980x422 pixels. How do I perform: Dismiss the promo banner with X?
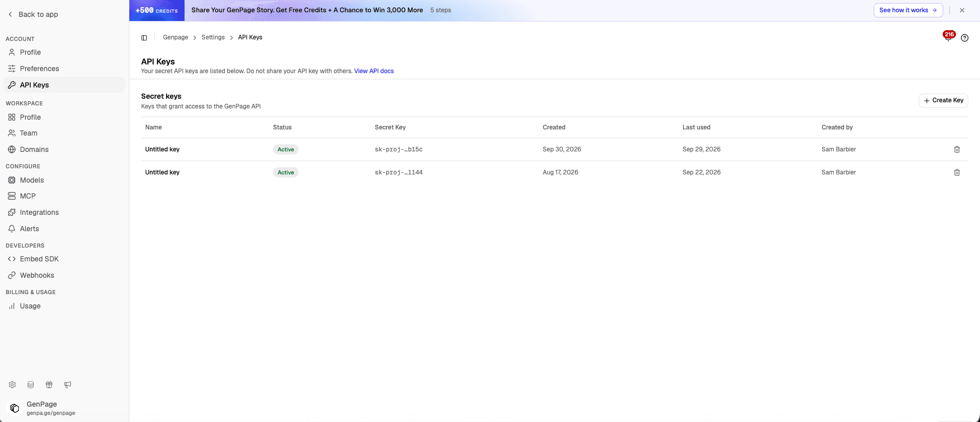tap(962, 10)
